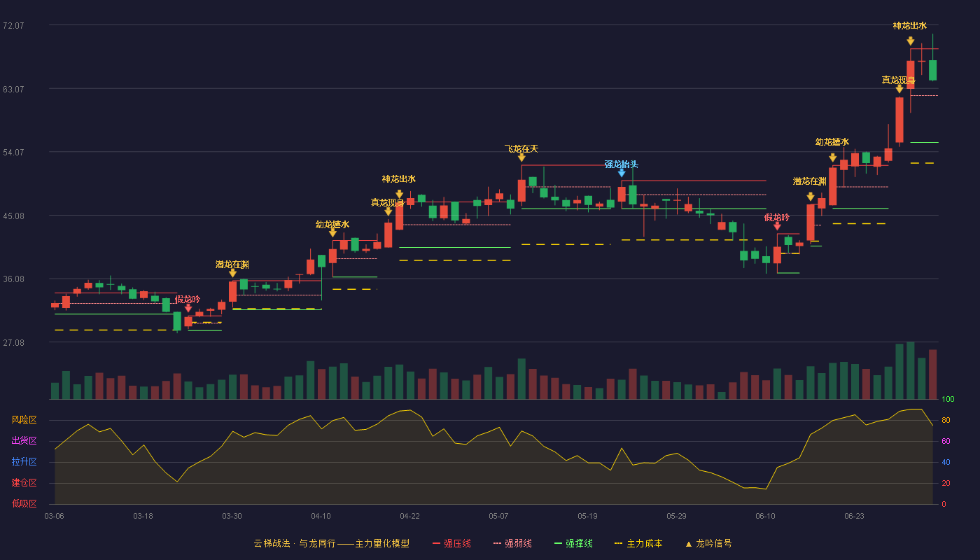980x560 pixels.
Task: Click the 05-29 date label
Action: (677, 516)
